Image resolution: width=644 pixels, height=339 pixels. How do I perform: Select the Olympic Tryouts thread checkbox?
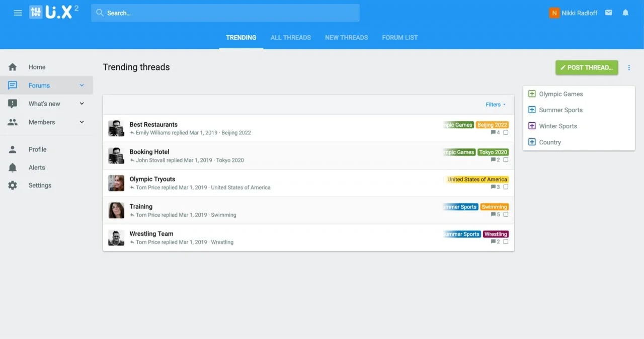pos(506,187)
